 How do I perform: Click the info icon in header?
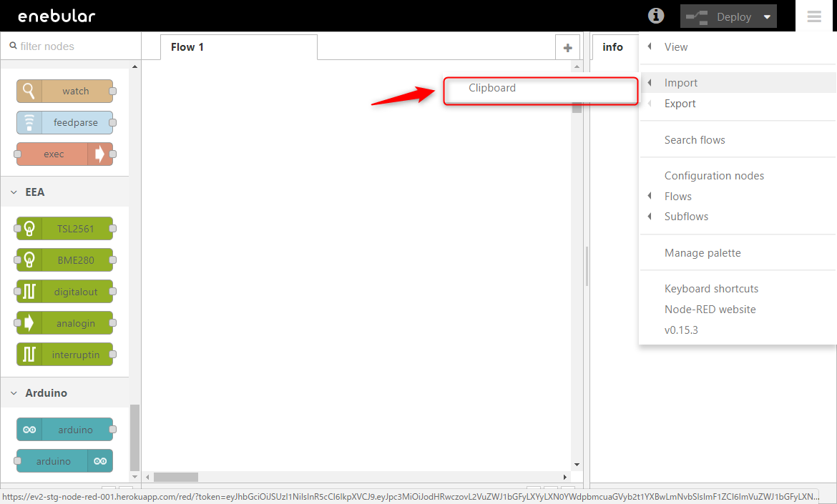click(x=655, y=16)
